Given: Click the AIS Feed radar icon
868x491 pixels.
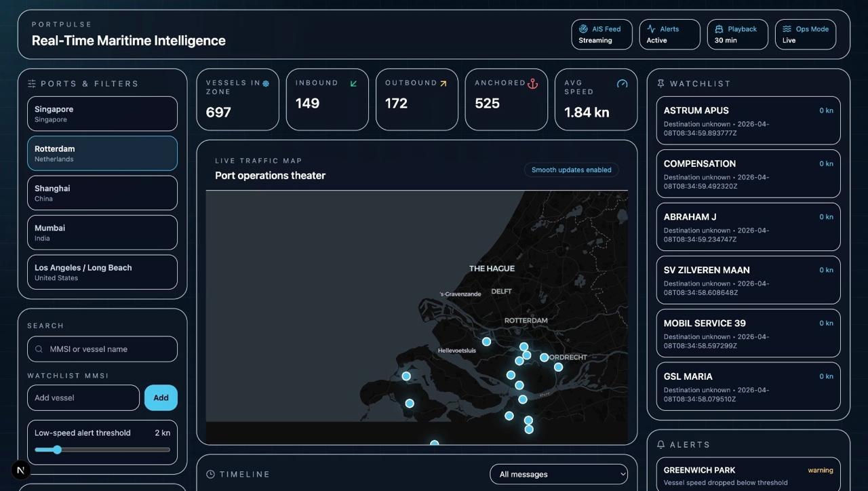Looking at the screenshot, I should click(x=583, y=29).
